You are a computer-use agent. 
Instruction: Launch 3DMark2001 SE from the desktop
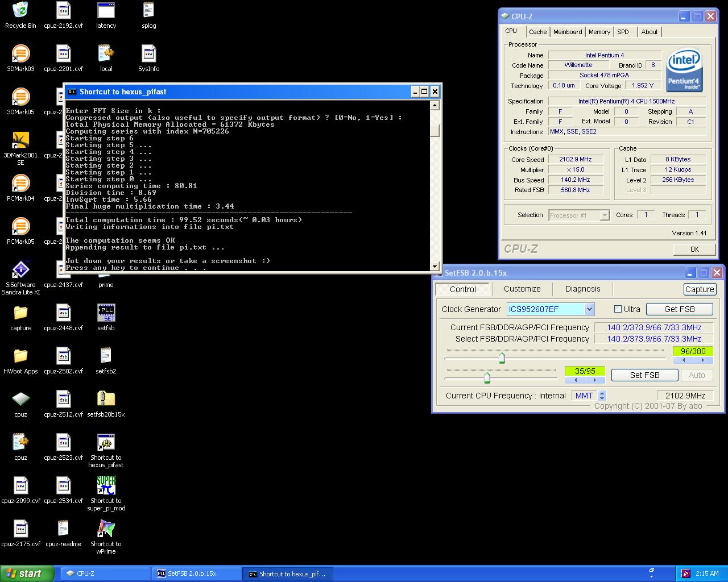pyautogui.click(x=20, y=140)
